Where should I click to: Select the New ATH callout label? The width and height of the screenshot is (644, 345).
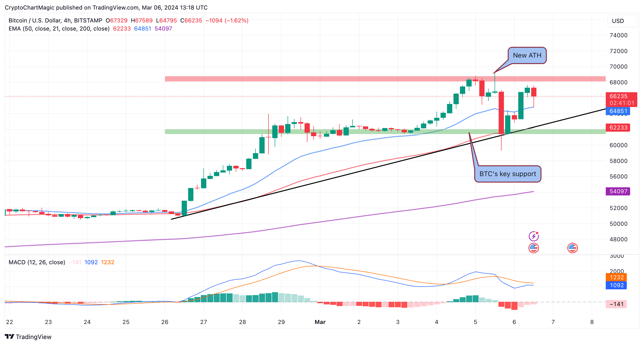(x=527, y=55)
